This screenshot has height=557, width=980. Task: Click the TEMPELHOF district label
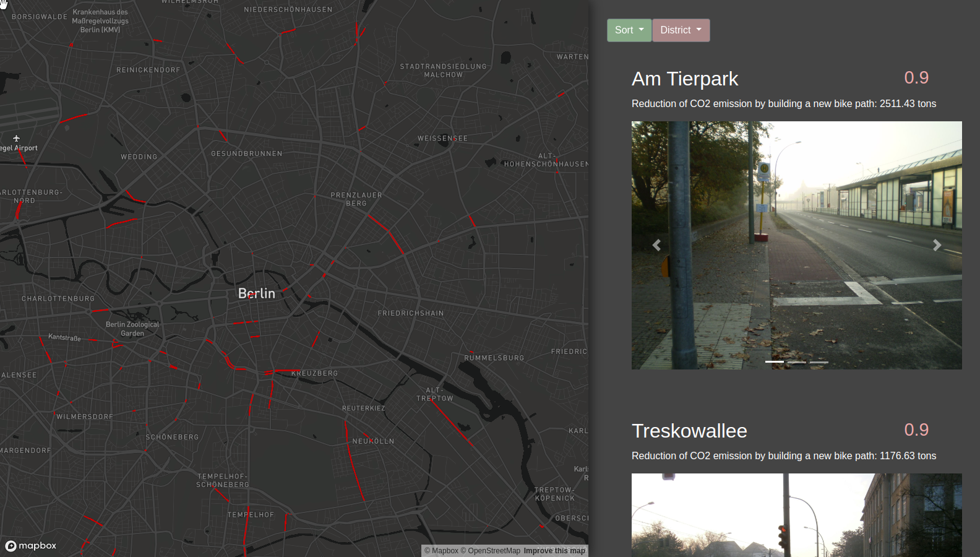[251, 515]
